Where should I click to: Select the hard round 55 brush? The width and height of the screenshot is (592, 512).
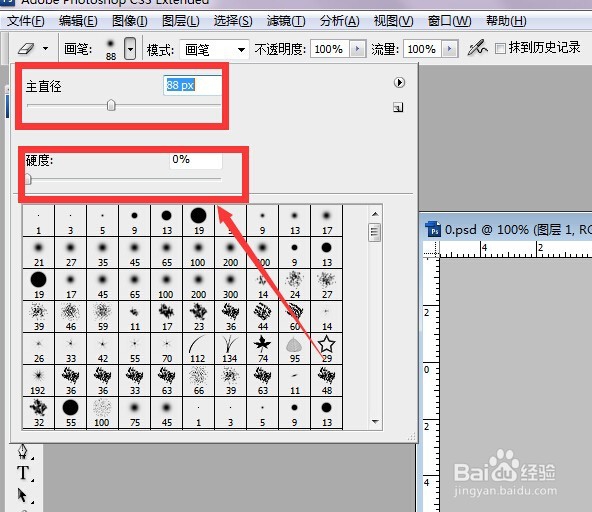71,413
